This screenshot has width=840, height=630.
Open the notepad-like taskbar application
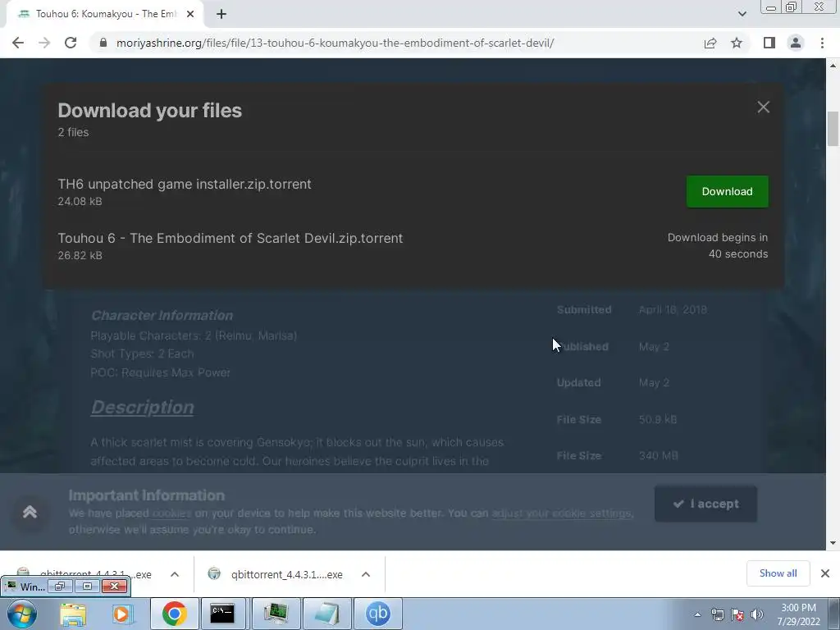pyautogui.click(x=326, y=614)
